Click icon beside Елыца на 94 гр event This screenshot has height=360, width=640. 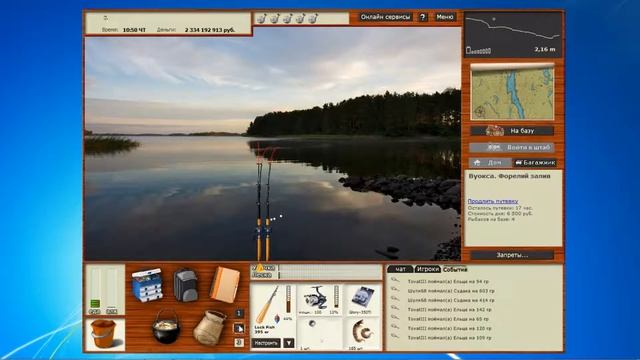click(395, 280)
